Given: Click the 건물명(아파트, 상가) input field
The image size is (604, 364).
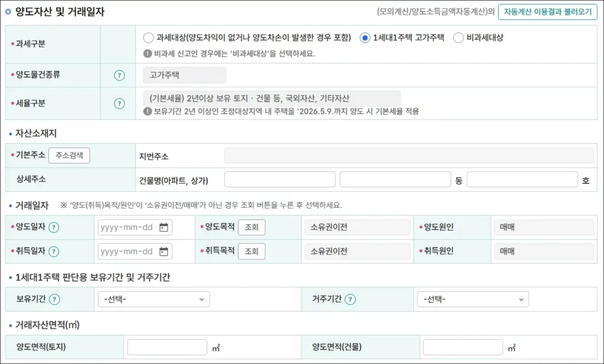Looking at the screenshot, I should pos(280,179).
